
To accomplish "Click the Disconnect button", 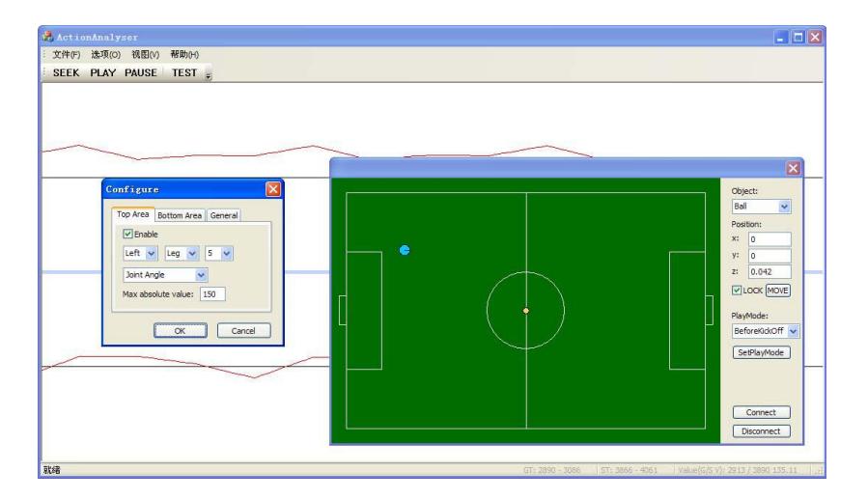I will [x=761, y=430].
